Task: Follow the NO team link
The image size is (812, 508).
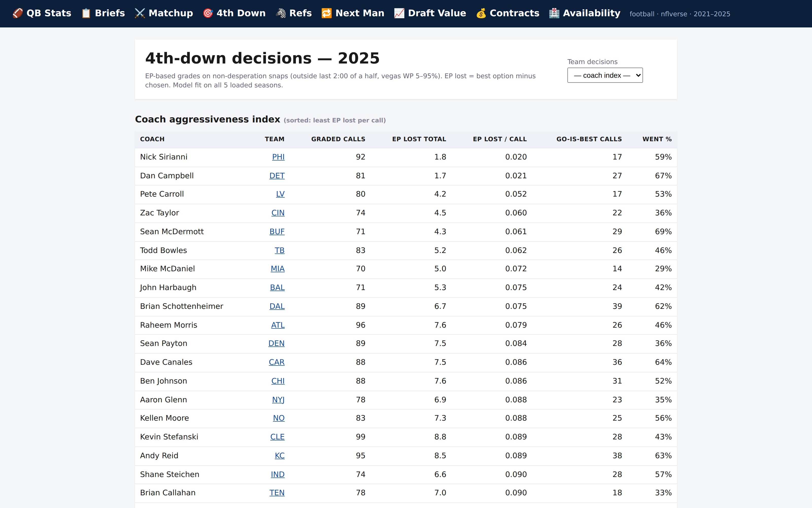Action: [x=279, y=418]
